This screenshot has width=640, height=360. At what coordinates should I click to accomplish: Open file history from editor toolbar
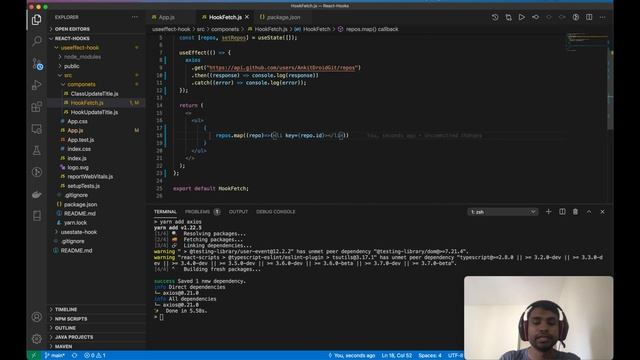pyautogui.click(x=495, y=17)
